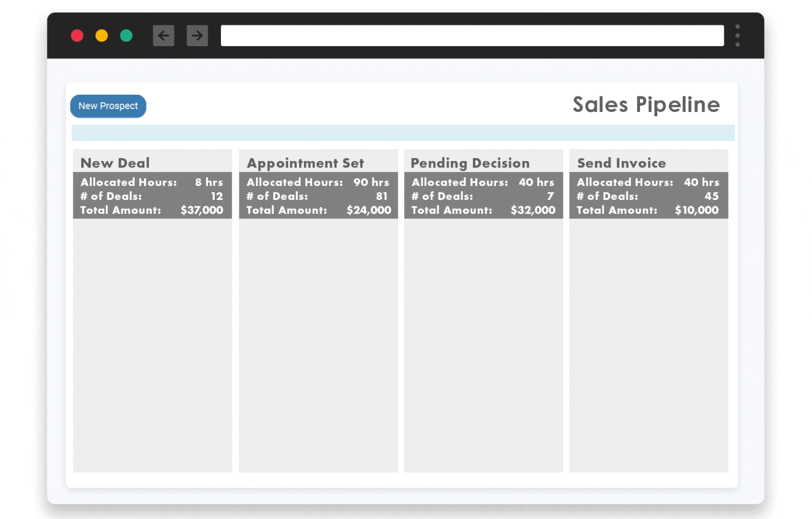This screenshot has width=812, height=519.
Task: Click the yellow traffic-light window control
Action: coord(101,35)
